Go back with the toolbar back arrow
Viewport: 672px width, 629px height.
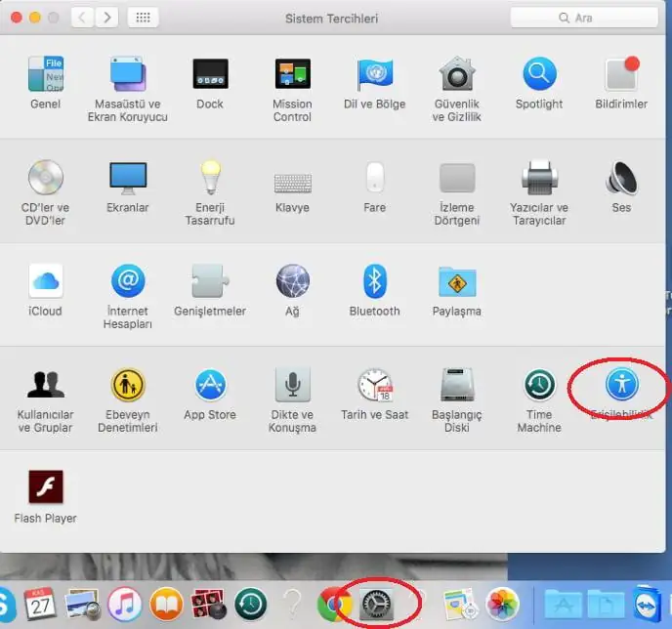82,18
